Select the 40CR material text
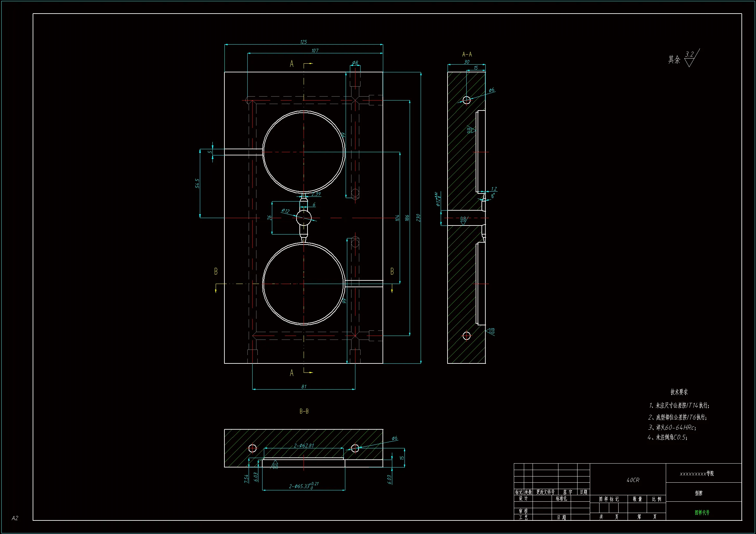The height and width of the screenshot is (534, 756). 633,480
